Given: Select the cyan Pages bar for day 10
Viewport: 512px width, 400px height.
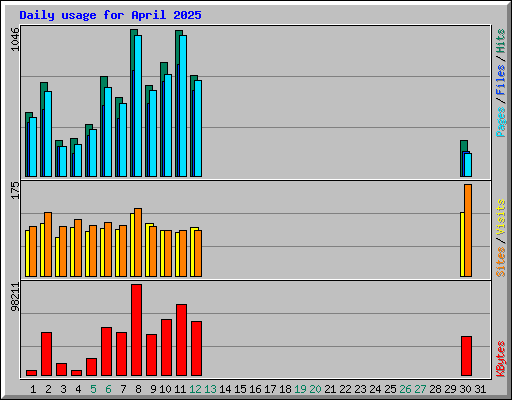Looking at the screenshot, I should pos(168,125).
